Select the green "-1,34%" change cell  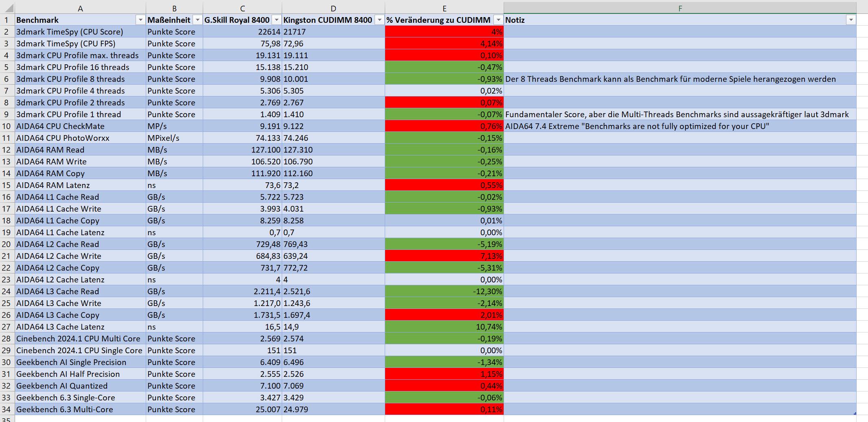pos(444,362)
